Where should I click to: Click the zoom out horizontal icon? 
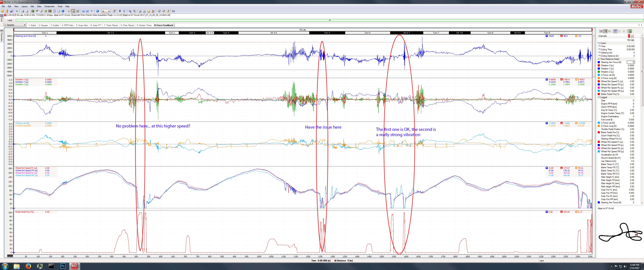[x=145, y=11]
